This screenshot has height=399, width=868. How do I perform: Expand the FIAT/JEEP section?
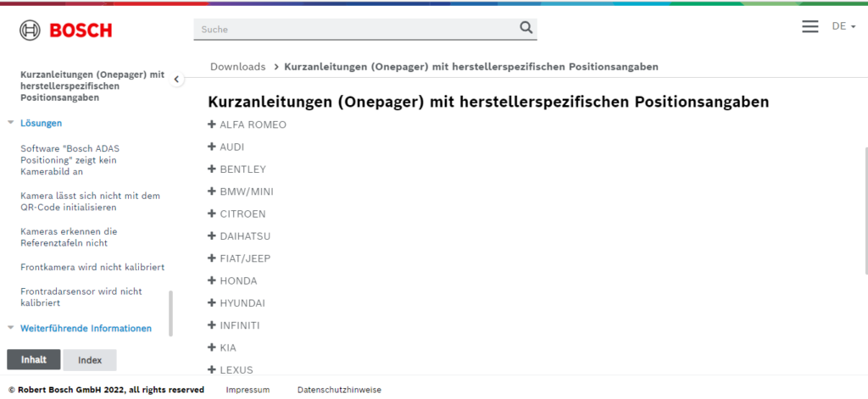[239, 258]
